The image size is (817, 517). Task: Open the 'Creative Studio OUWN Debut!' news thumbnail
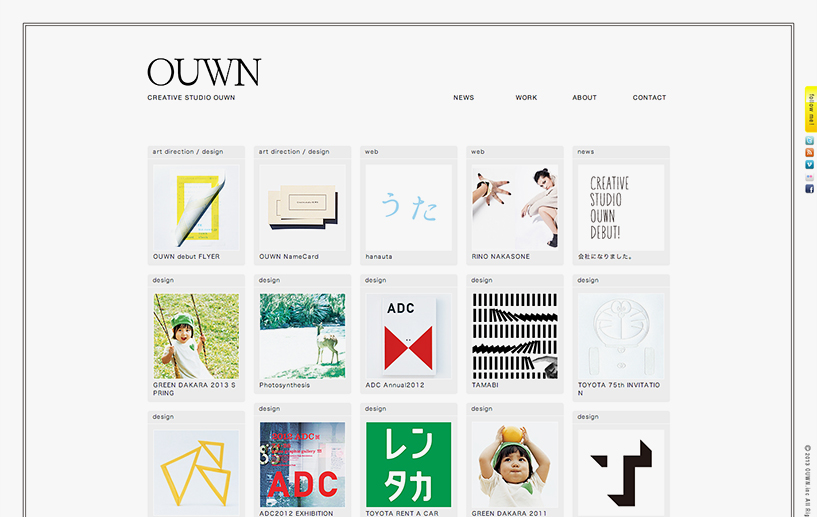pyautogui.click(x=621, y=207)
